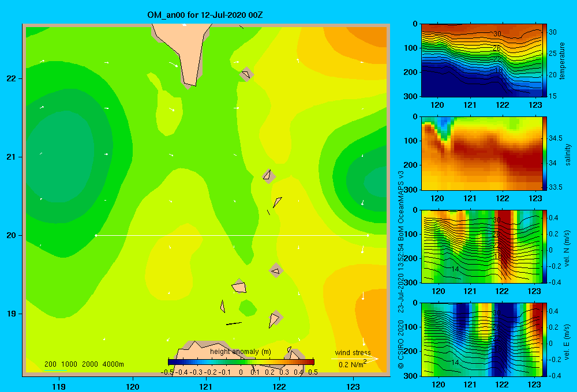Click longitude label 120 on the main map axis

(133, 386)
